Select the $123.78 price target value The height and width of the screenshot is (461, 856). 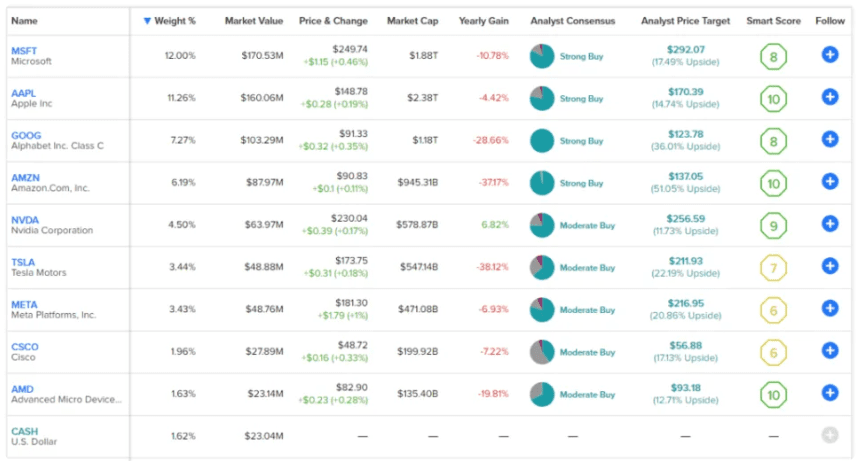click(x=686, y=134)
